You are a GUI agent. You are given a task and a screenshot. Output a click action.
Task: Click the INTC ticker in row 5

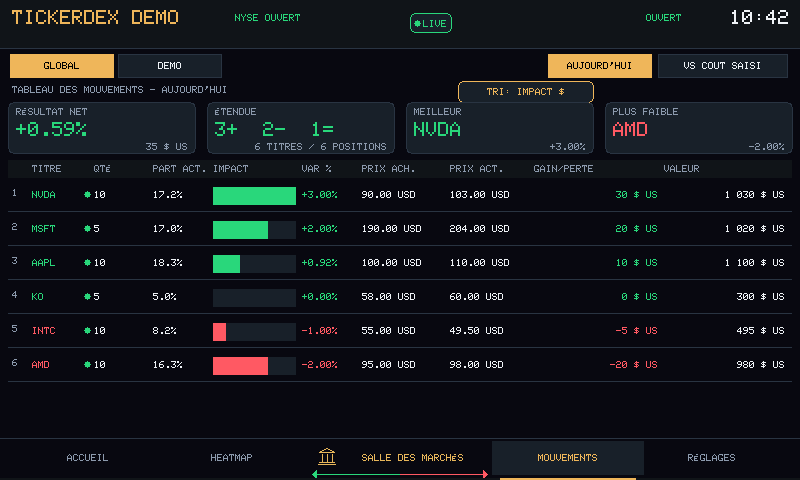tap(43, 331)
